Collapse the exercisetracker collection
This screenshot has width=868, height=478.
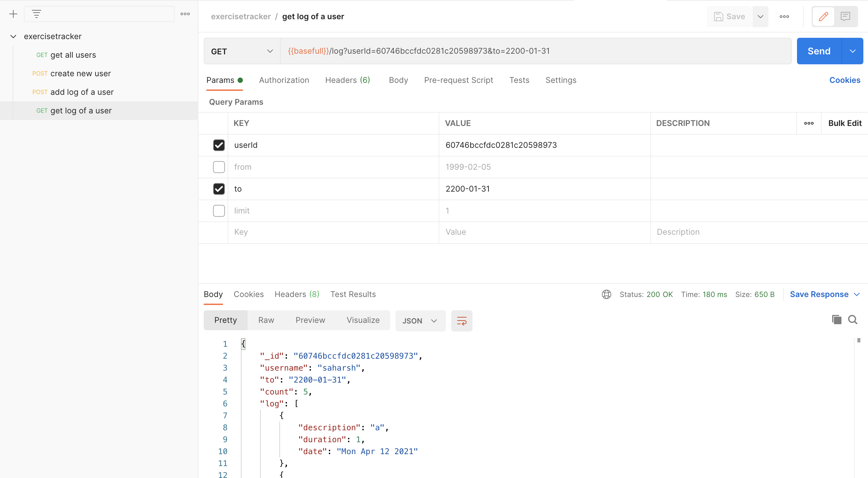pyautogui.click(x=13, y=36)
